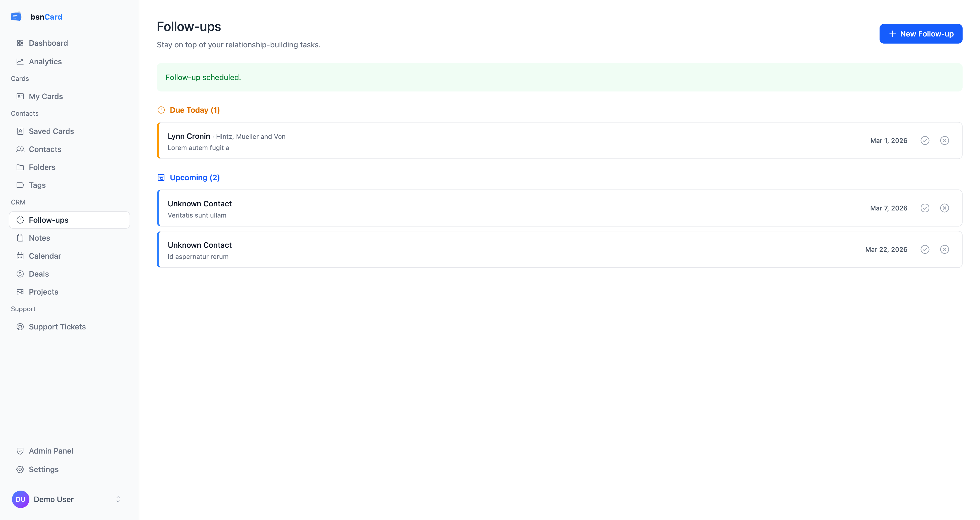
Task: Complete the Mar 7, 2026 follow-up
Action: click(x=925, y=208)
